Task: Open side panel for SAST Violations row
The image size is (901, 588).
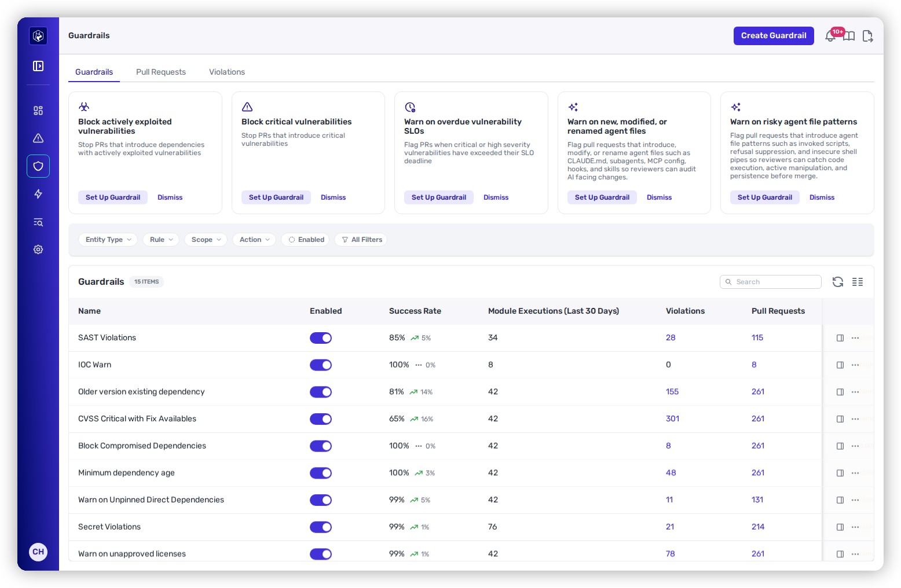Action: (x=840, y=338)
